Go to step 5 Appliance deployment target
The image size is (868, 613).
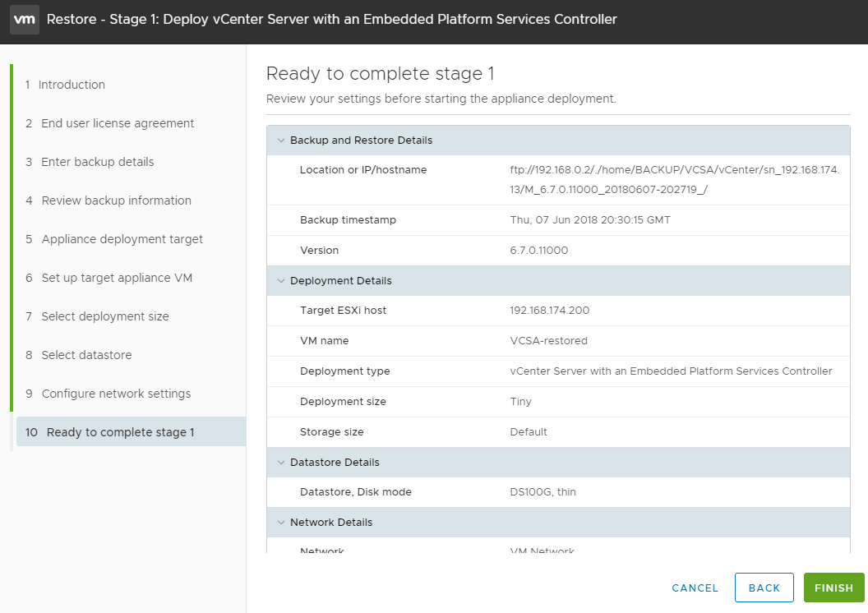point(114,240)
